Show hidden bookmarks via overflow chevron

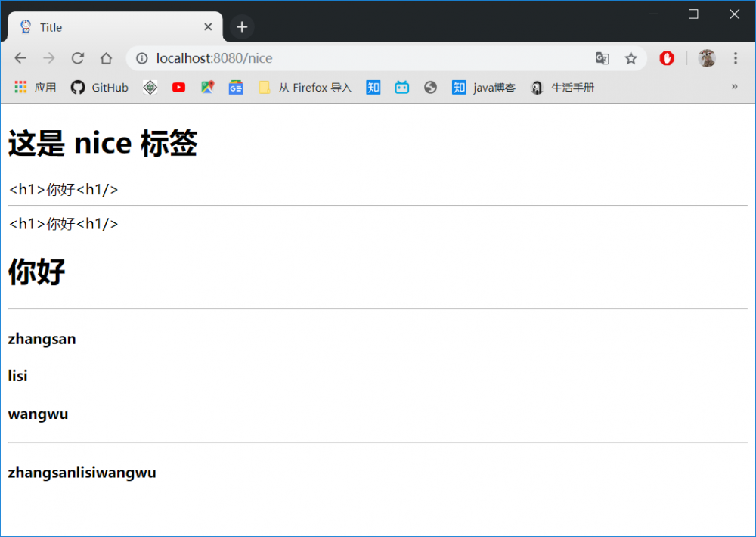(734, 87)
